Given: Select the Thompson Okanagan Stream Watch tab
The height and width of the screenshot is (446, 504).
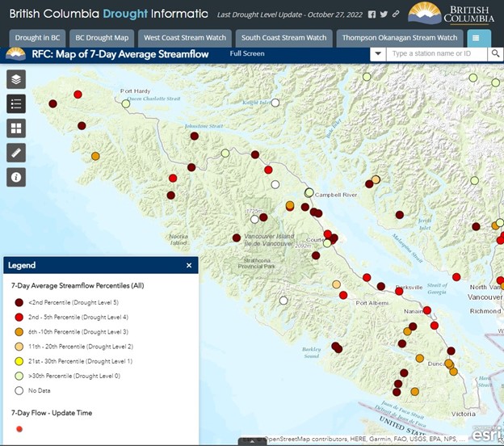Looking at the screenshot, I should [399, 38].
